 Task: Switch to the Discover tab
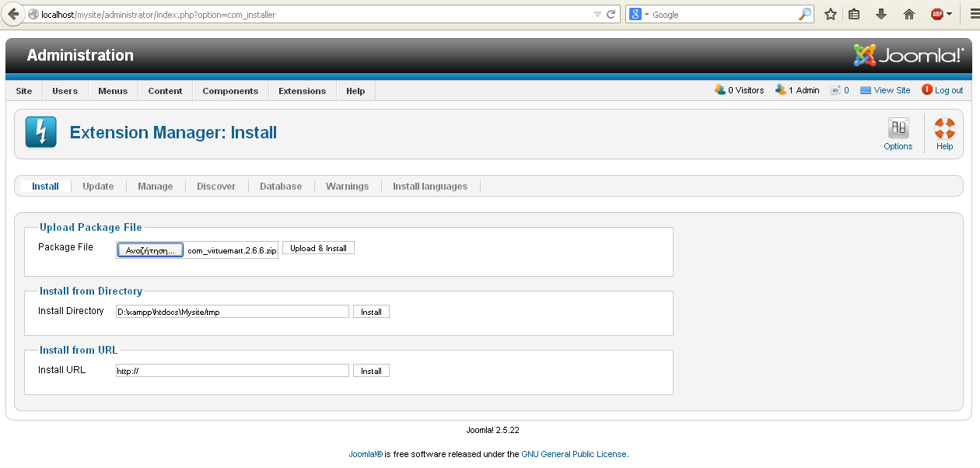coord(216,187)
